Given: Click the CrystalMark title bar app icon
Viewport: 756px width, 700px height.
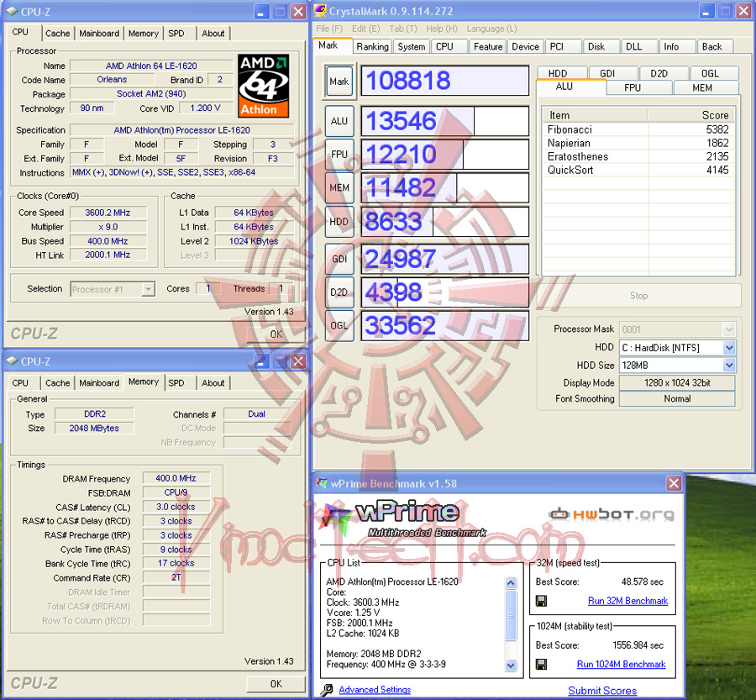Looking at the screenshot, I should (320, 11).
